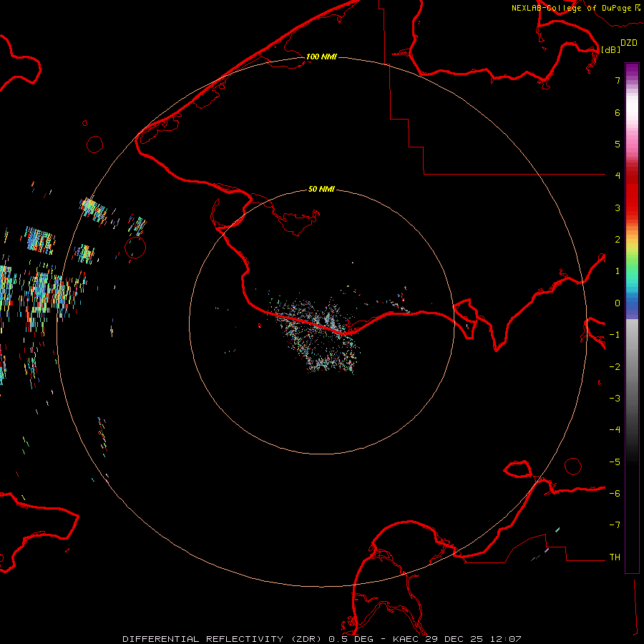Image resolution: width=644 pixels, height=644 pixels.
Task: Click the 6 value on the color scale
Action: tap(618, 112)
